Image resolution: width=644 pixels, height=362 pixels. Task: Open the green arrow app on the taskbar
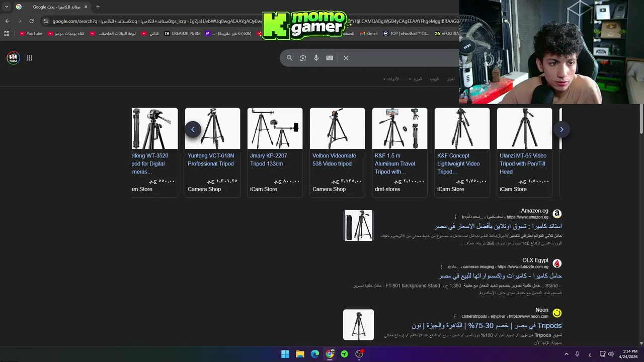(345, 354)
